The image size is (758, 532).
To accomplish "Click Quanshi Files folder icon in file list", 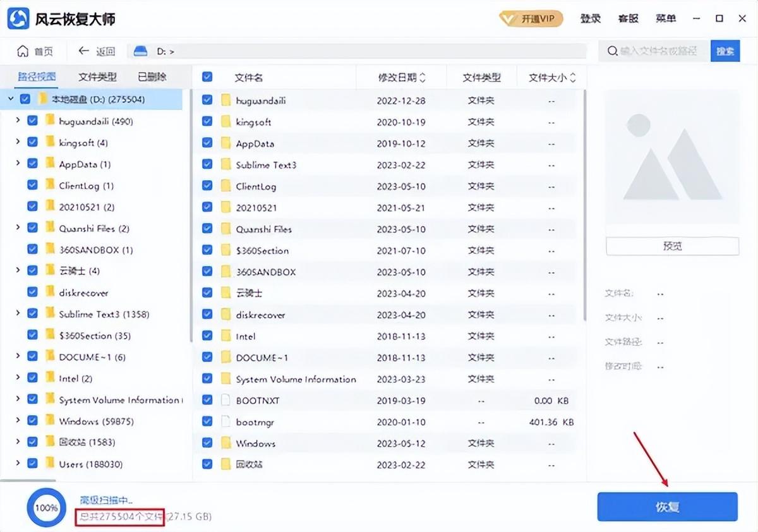I will coord(226,229).
